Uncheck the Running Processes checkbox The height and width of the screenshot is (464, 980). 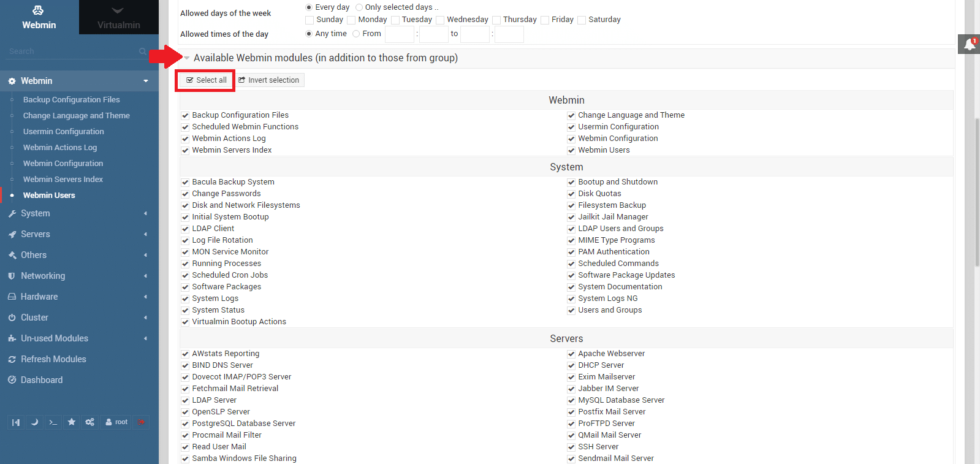pos(185,264)
